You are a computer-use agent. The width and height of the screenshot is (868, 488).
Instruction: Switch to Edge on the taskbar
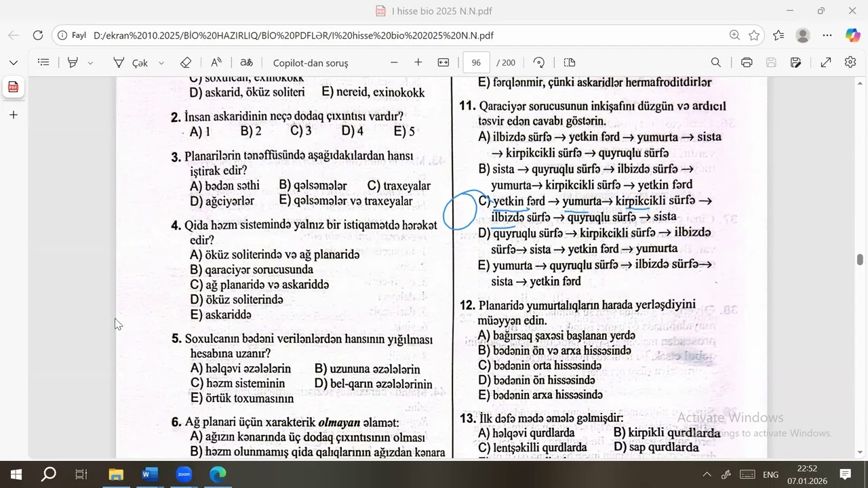pos(218,474)
